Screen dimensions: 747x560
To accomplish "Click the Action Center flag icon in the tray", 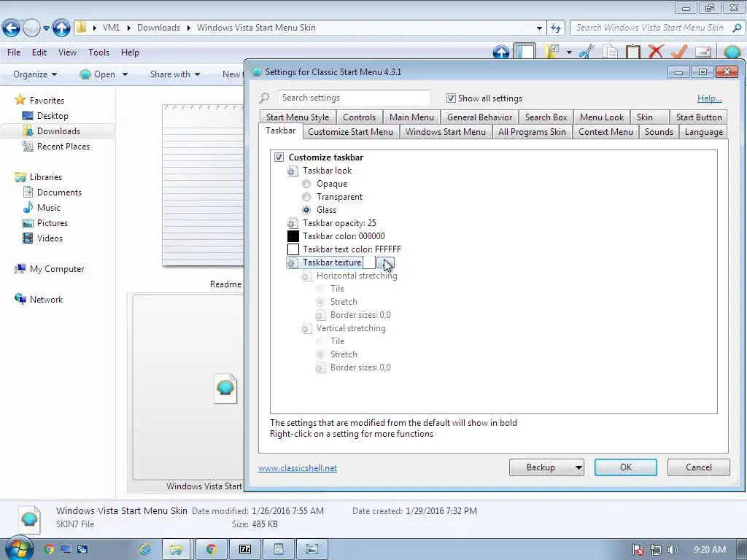I will coord(638,550).
